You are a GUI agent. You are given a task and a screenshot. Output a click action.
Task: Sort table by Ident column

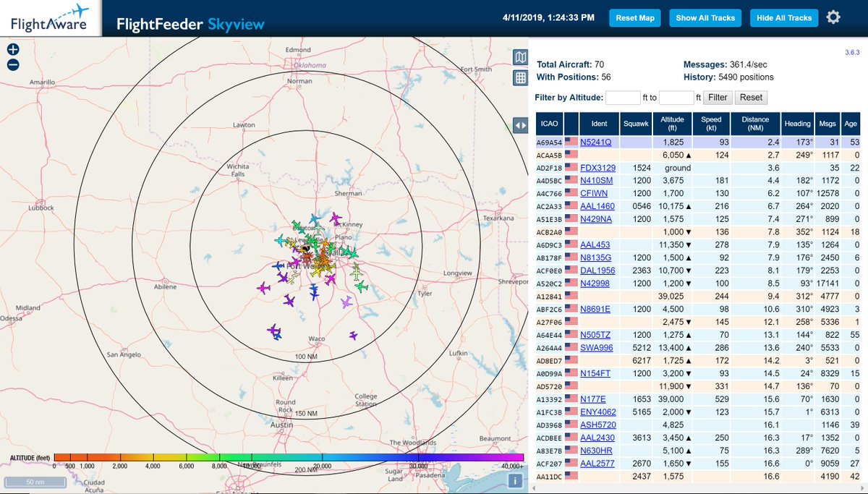pos(599,124)
